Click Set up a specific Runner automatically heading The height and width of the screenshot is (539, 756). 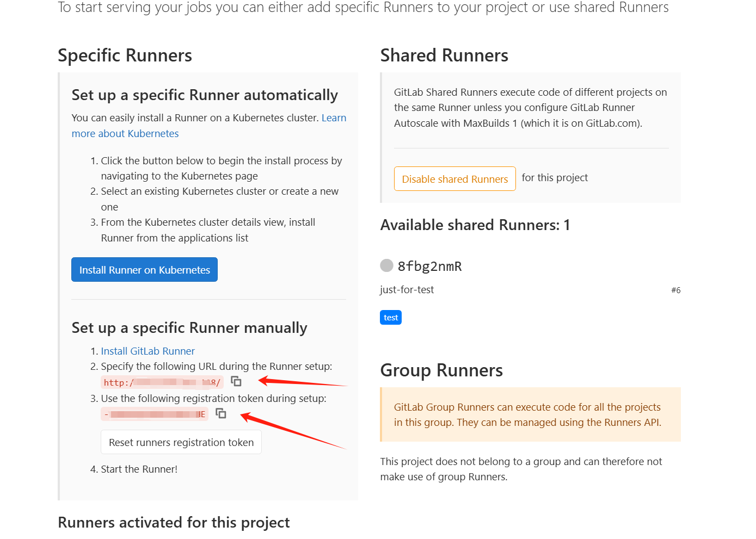tap(205, 95)
